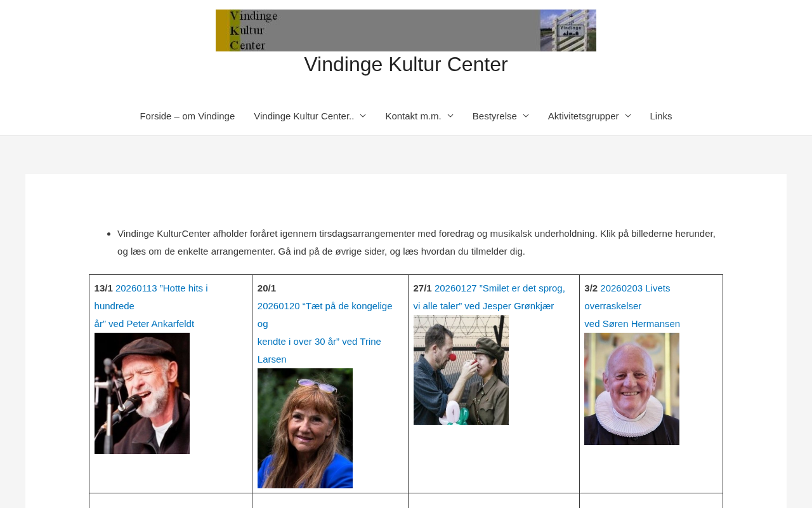This screenshot has height=508, width=812.
Task: Open 20260203 Livets overraskelser link
Action: point(632,306)
